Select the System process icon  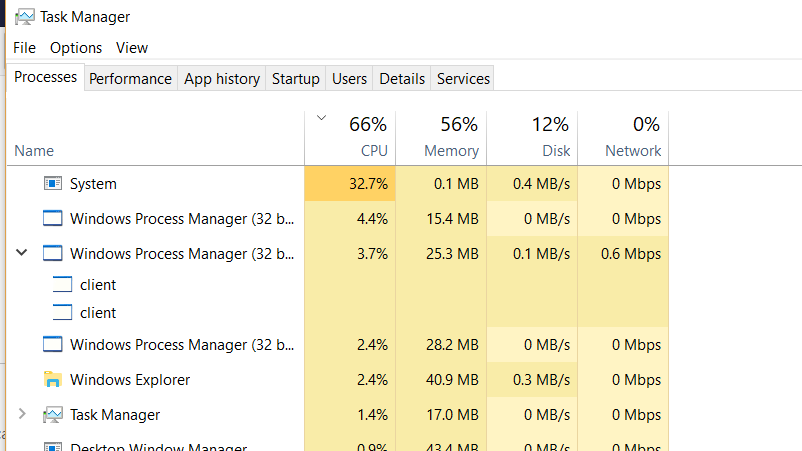pos(53,183)
